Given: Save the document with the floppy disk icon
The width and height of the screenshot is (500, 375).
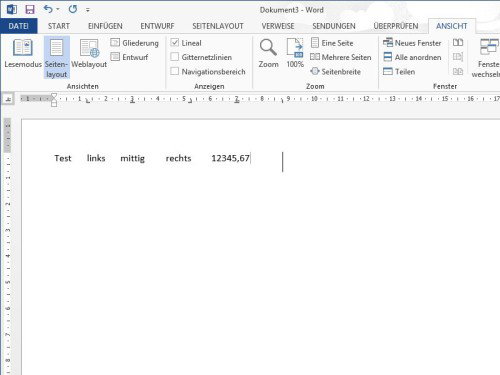Looking at the screenshot, I should [30, 9].
